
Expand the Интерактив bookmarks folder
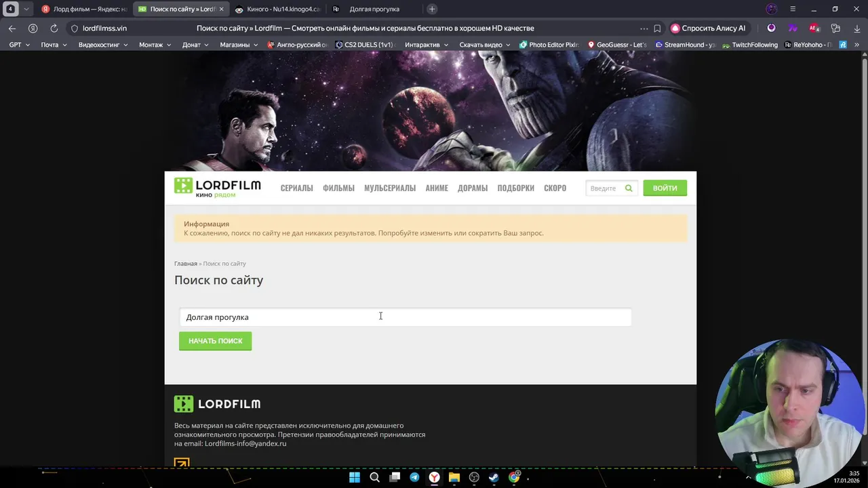427,45
